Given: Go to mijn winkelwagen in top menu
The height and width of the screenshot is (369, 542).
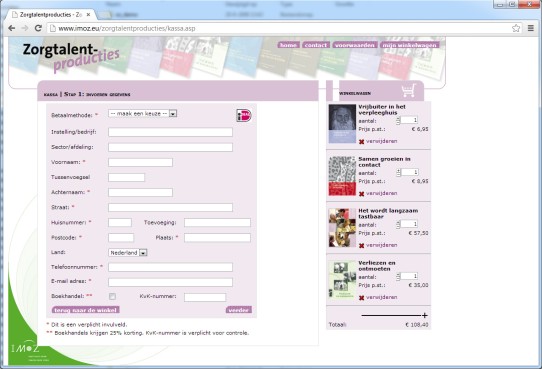Looking at the screenshot, I should point(409,45).
